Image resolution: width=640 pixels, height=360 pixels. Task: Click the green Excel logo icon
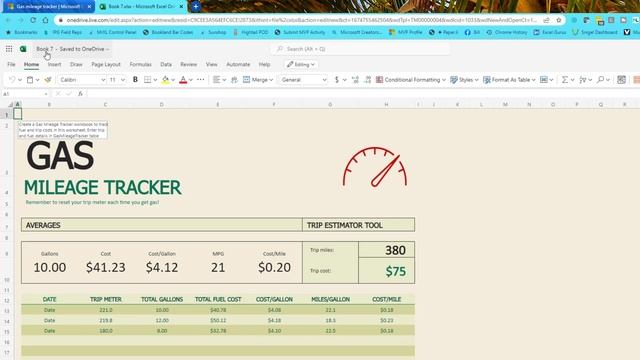(23, 49)
